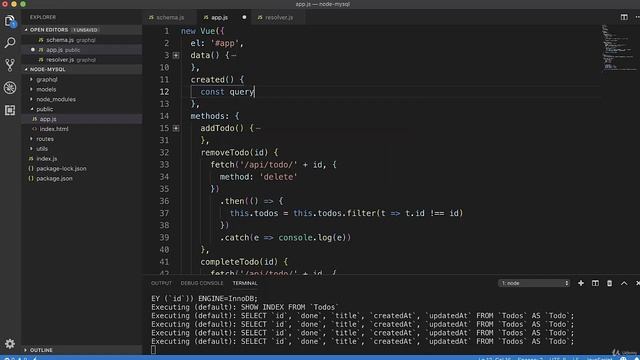
Task: Click the EXPLORER panel title
Action: (x=43, y=17)
